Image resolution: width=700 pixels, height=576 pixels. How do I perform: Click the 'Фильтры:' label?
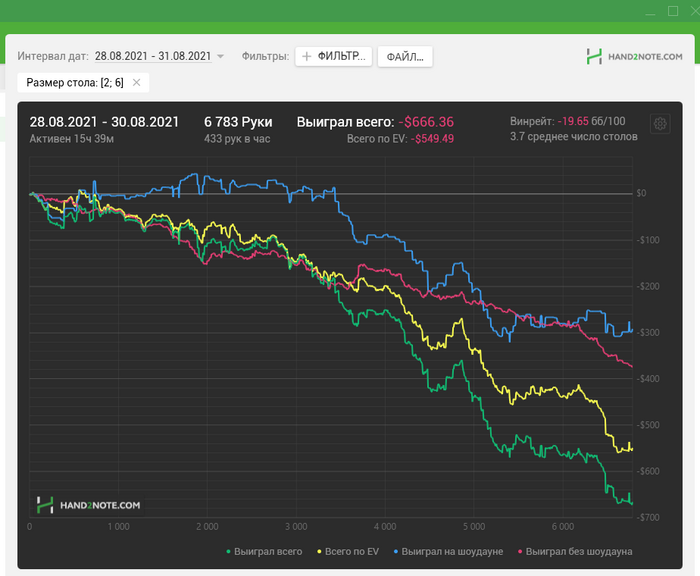(265, 56)
